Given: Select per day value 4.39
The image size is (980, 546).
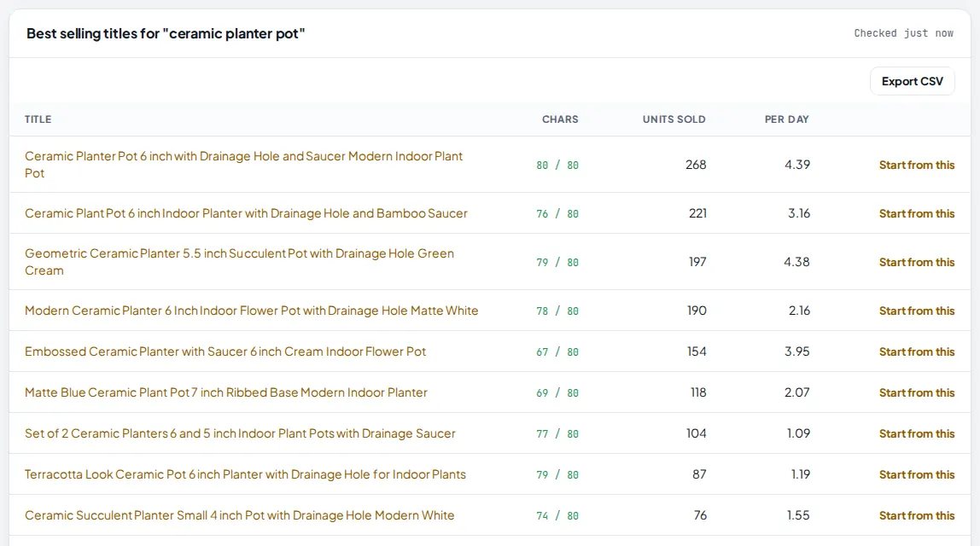Looking at the screenshot, I should coord(796,165).
